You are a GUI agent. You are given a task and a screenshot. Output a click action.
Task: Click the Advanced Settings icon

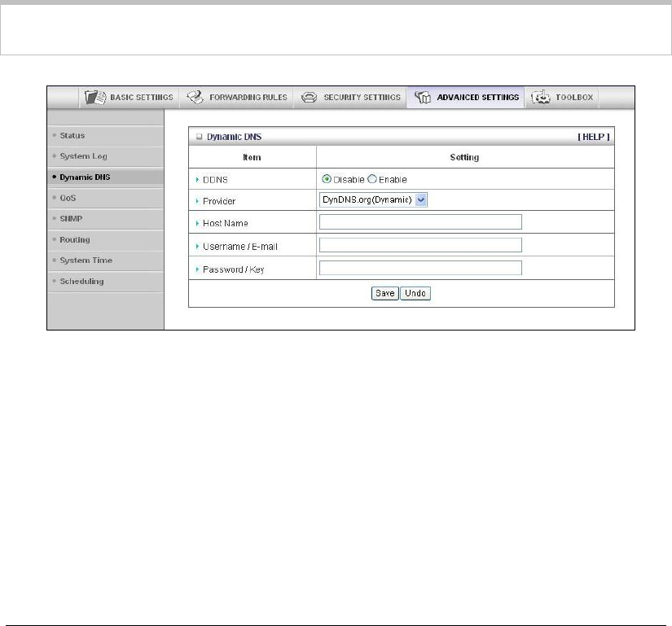pyautogui.click(x=423, y=97)
